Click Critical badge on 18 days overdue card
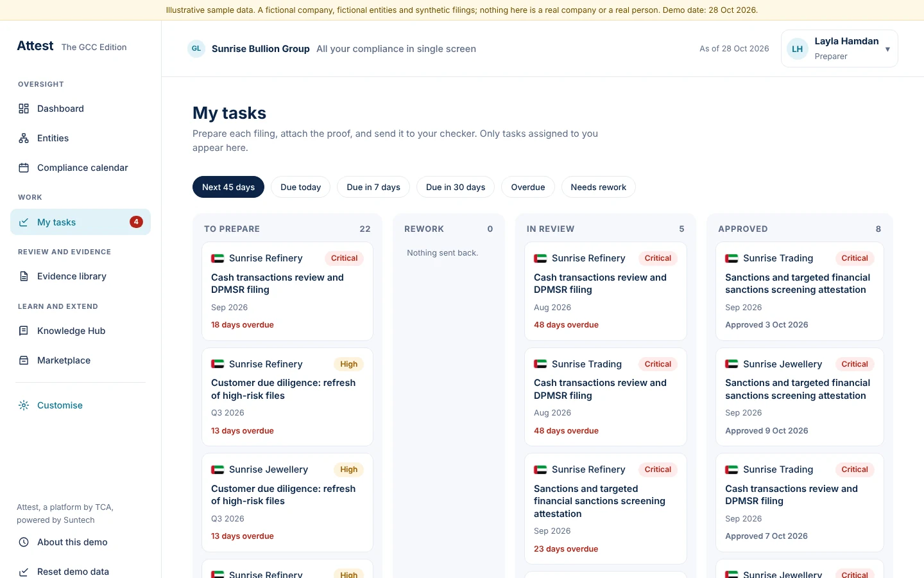Image resolution: width=924 pixels, height=578 pixels. [x=344, y=258]
